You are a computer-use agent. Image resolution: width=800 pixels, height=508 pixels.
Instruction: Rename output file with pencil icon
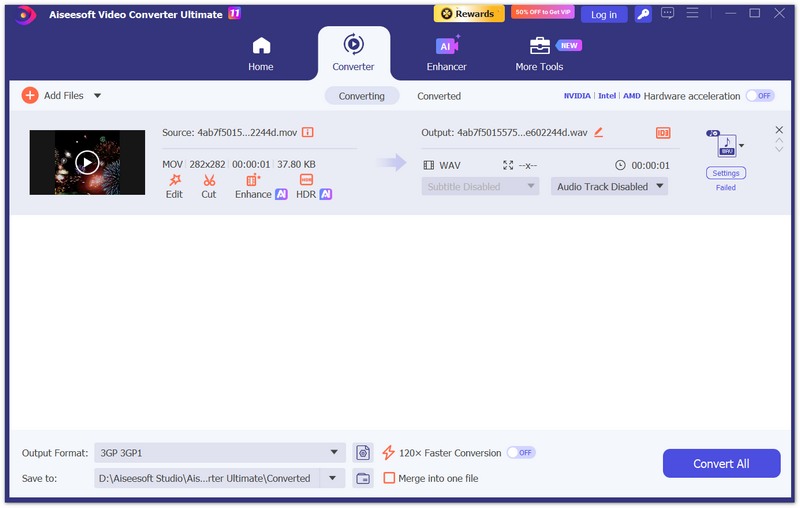(x=598, y=132)
